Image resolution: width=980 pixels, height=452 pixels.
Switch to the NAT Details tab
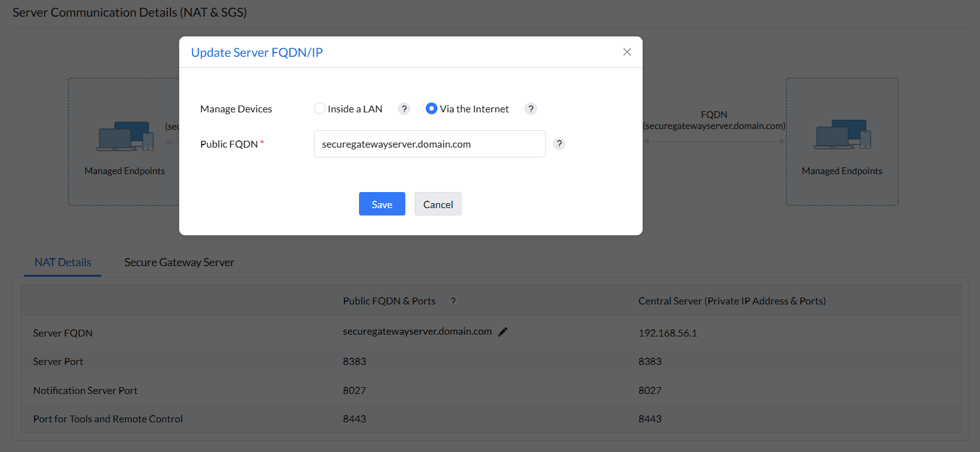[x=63, y=262]
